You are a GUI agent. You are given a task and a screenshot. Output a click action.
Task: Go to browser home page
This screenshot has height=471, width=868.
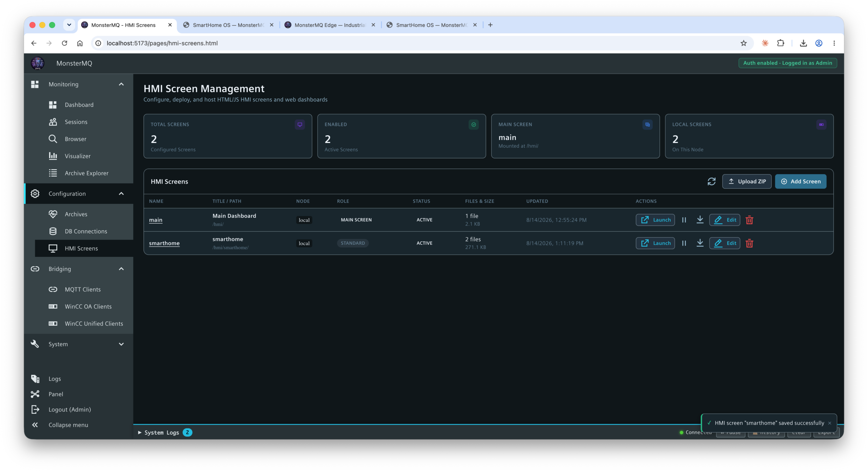[80, 43]
